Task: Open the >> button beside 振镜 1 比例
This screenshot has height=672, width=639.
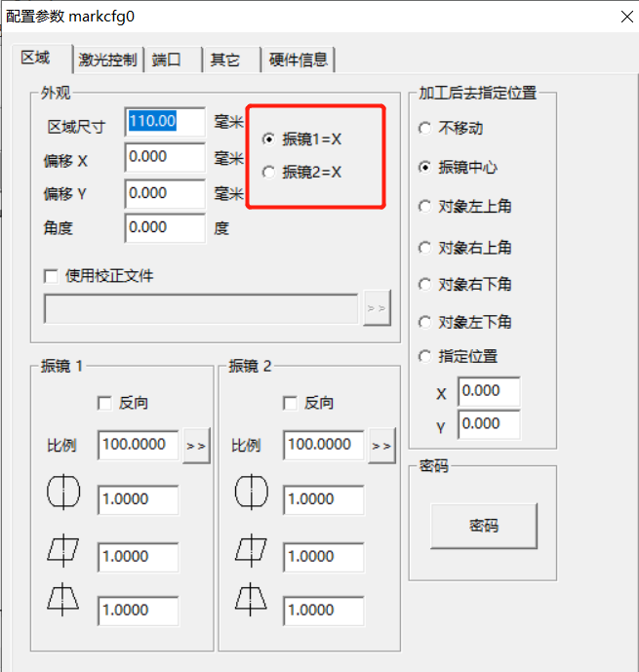Action: [x=196, y=446]
